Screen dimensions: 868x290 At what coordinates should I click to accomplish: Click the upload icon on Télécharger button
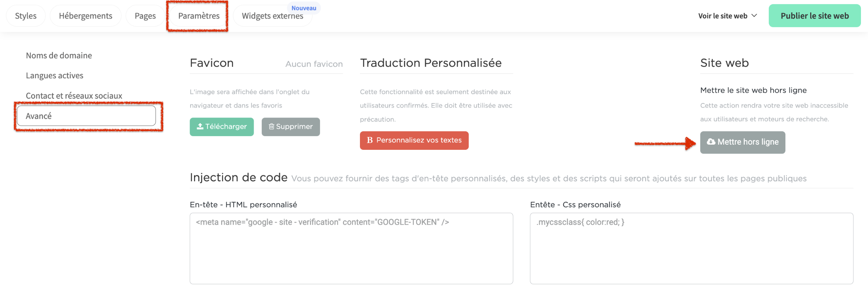(x=199, y=127)
